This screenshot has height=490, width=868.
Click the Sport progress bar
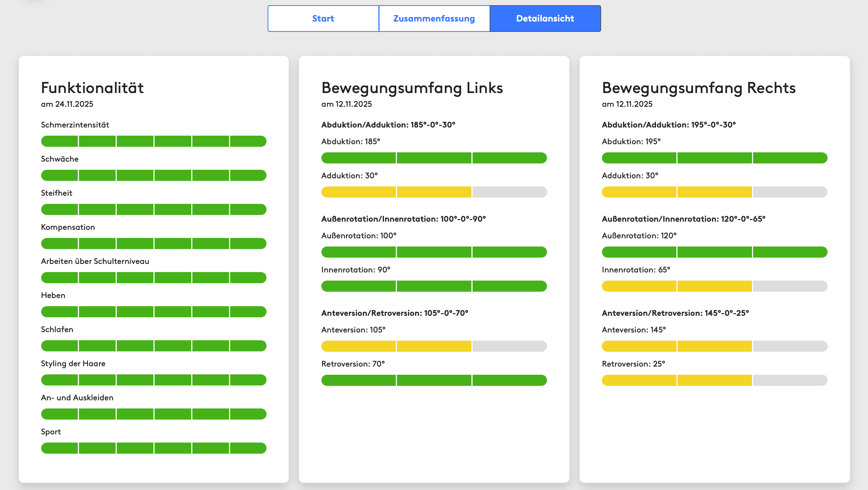[153, 448]
